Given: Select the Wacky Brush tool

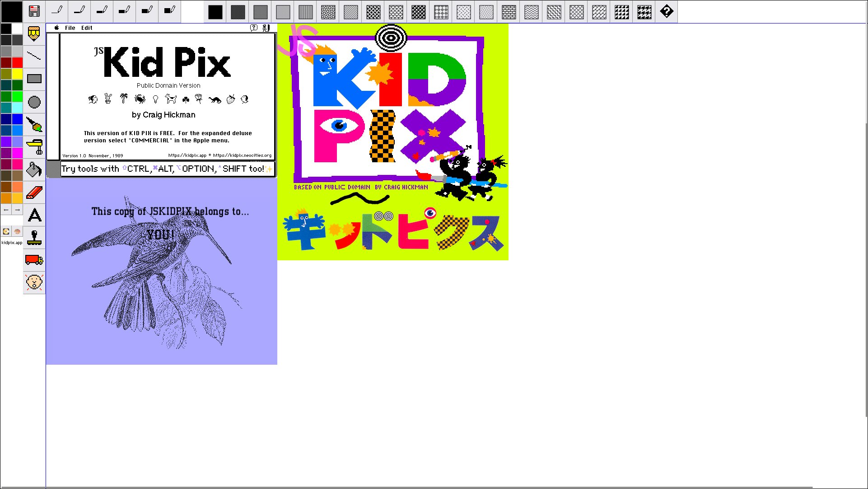Looking at the screenshot, I should click(x=34, y=124).
